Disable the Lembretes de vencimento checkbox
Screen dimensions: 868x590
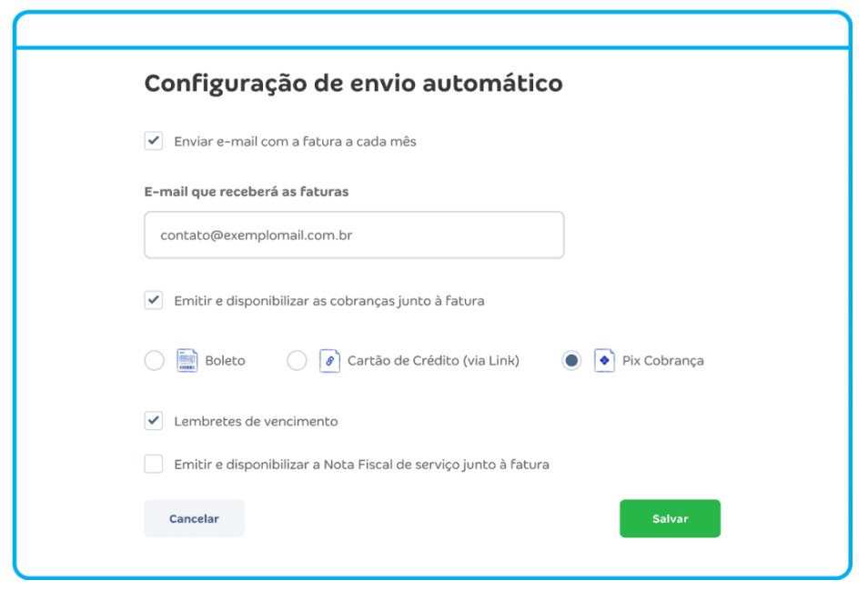[154, 421]
